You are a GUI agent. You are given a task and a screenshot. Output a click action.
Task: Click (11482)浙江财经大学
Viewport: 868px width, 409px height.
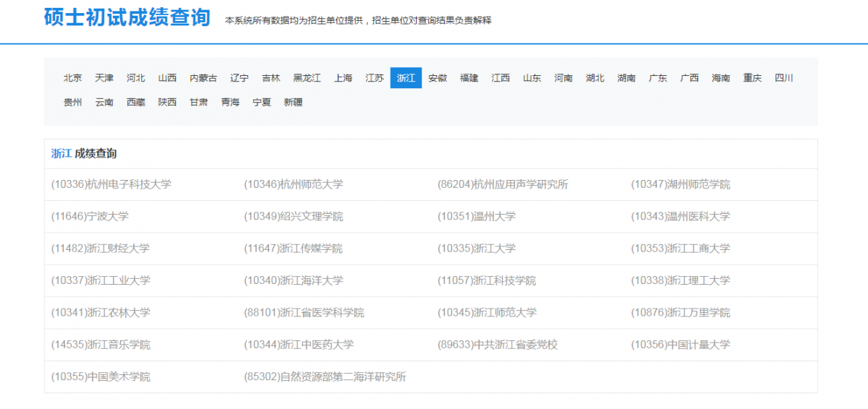point(101,249)
